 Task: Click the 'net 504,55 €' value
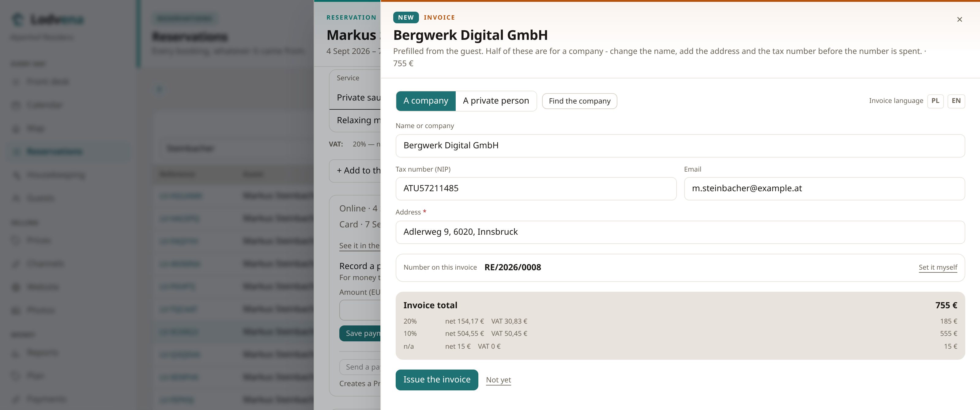(465, 333)
